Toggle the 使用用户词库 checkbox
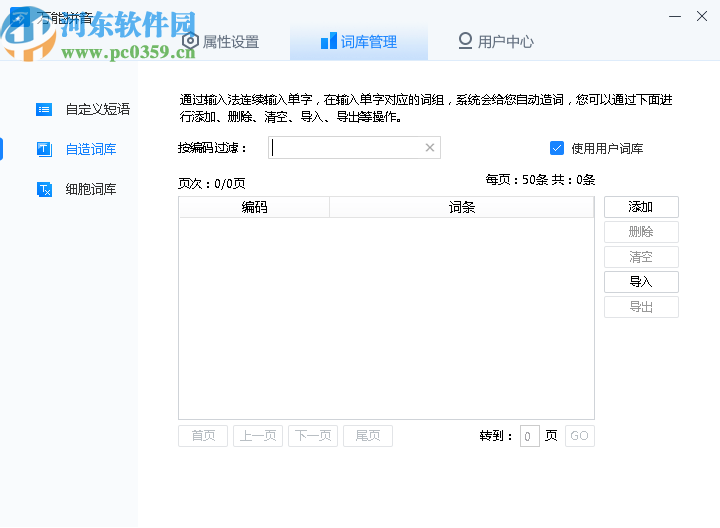Image resolution: width=720 pixels, height=528 pixels. pyautogui.click(x=557, y=148)
